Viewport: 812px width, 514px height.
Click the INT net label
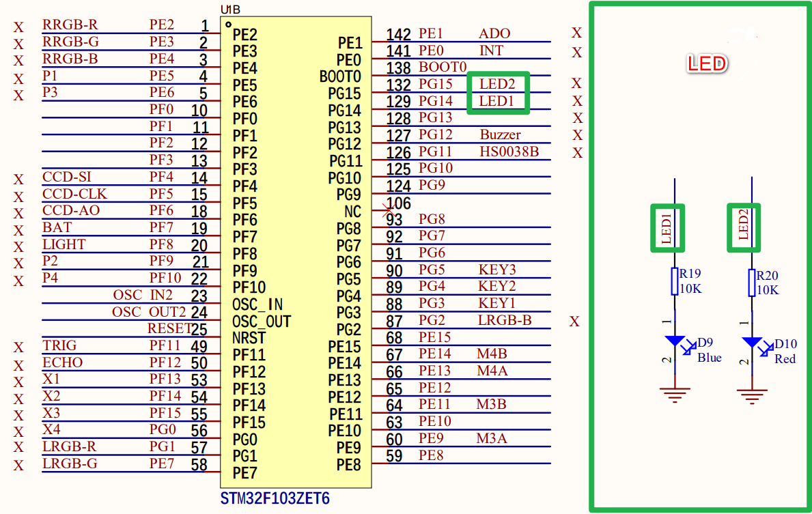[491, 51]
